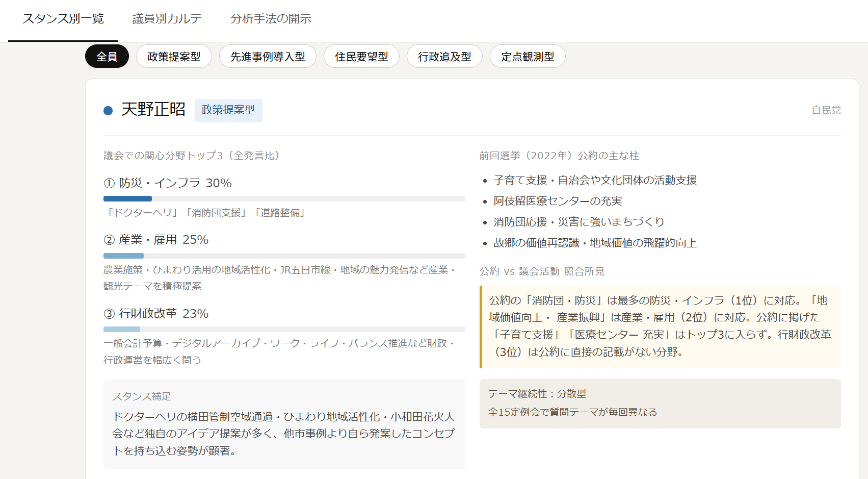Click the 産業・雇用 25% progress bar
This screenshot has width=868, height=479.
(x=284, y=256)
